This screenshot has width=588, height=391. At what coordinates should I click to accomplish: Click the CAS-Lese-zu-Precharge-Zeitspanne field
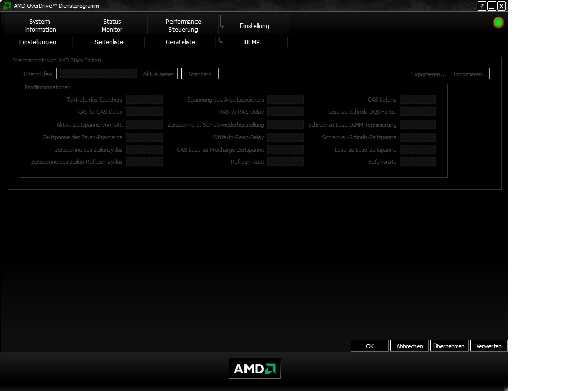pos(285,150)
